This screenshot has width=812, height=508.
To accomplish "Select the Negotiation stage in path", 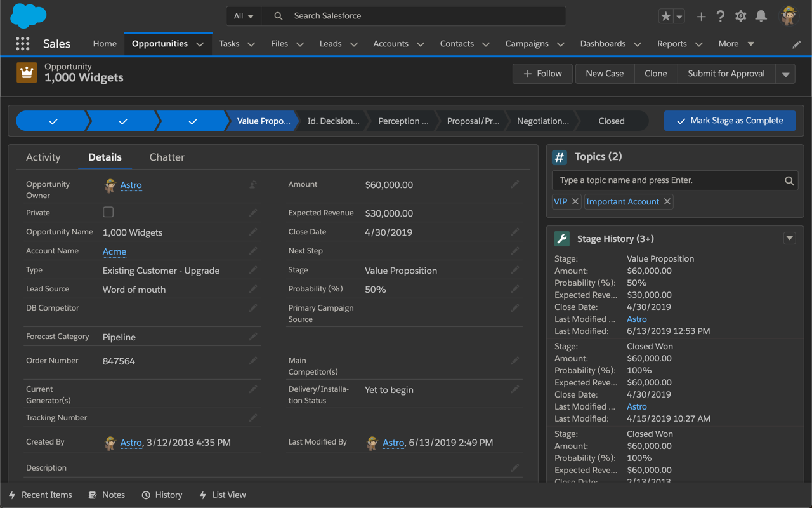I will [x=542, y=121].
